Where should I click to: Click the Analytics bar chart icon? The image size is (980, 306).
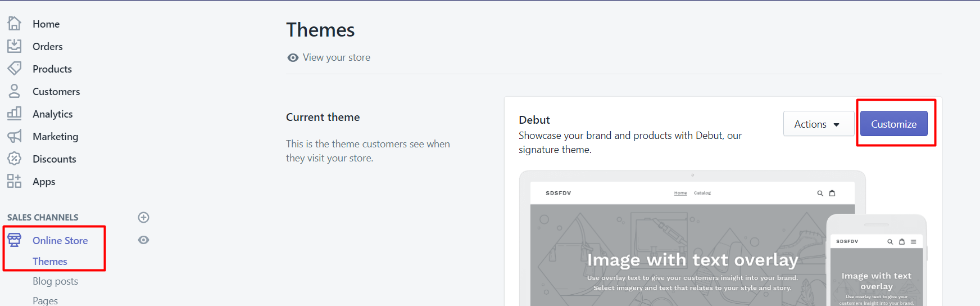14,114
